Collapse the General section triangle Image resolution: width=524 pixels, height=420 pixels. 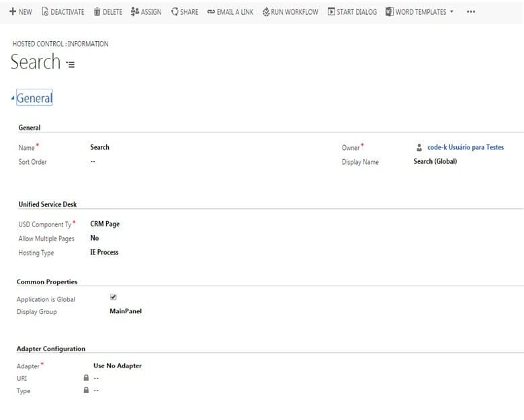tap(13, 99)
